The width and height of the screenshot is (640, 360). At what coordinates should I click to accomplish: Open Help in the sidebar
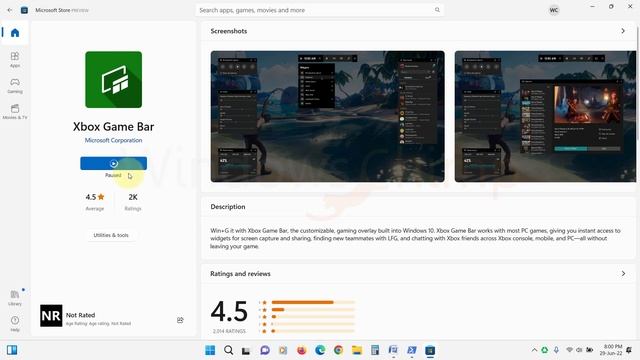click(x=15, y=323)
